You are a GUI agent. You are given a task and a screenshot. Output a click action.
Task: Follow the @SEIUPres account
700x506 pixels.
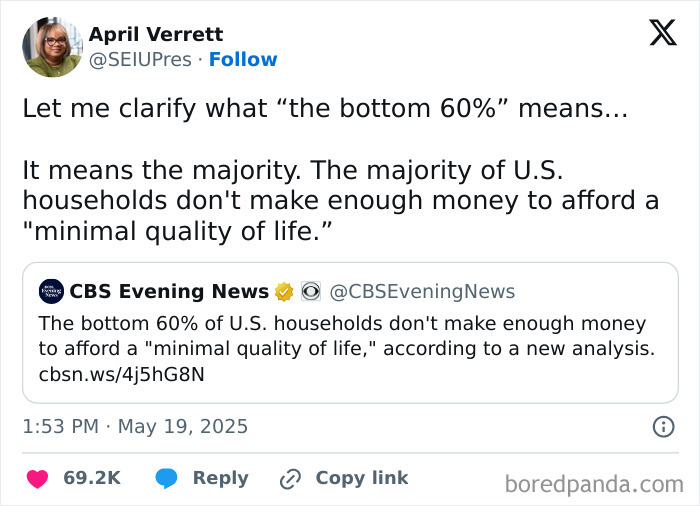(243, 60)
